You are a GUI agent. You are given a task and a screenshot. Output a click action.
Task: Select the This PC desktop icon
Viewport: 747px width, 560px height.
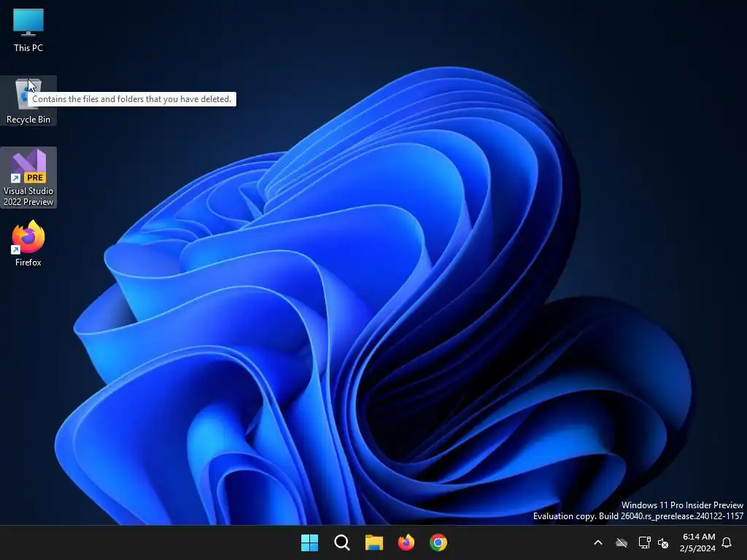(28, 29)
